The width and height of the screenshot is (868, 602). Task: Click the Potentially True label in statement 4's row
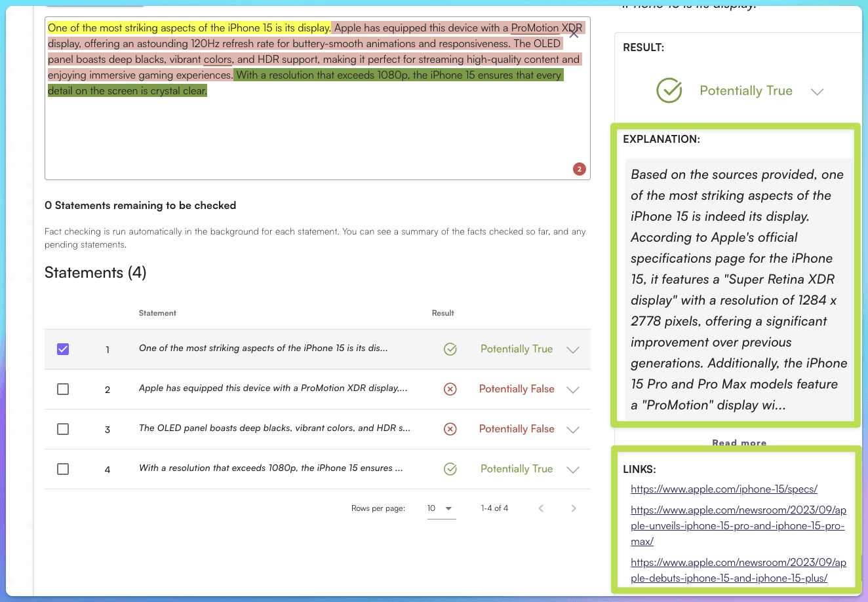[517, 469]
